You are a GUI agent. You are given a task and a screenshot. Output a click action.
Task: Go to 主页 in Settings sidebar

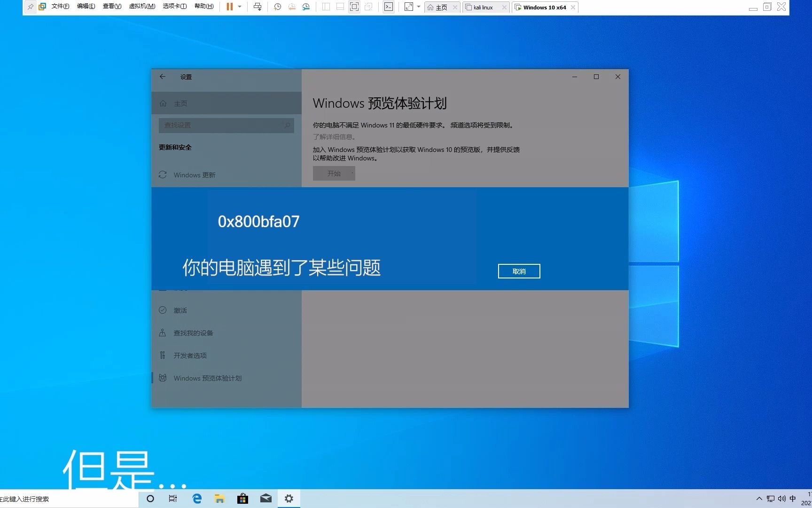tap(226, 103)
